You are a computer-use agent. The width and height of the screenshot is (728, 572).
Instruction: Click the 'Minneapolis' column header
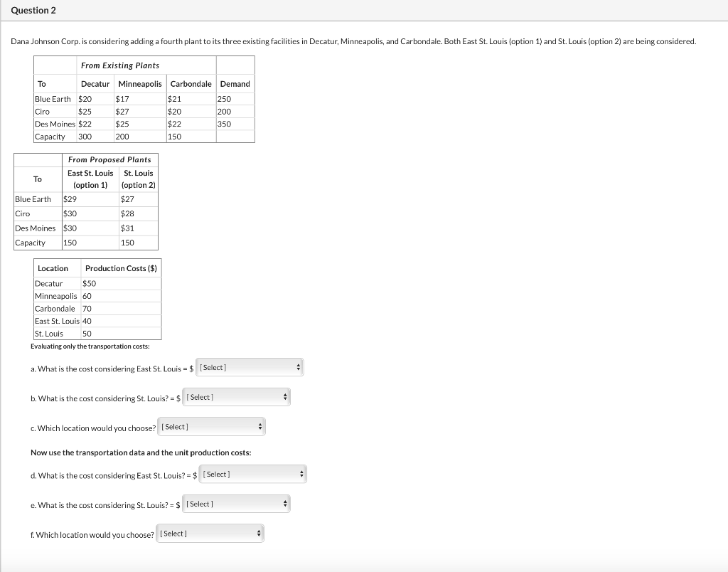point(140,84)
